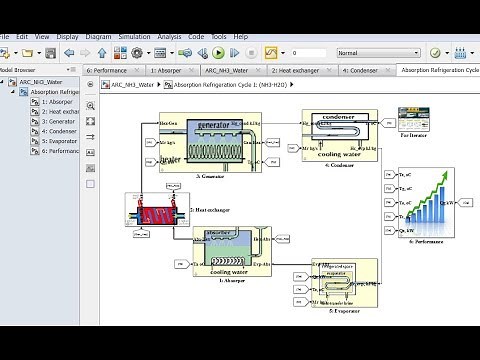The height and width of the screenshot is (360, 480).
Task: Click the Step Back simulation icon
Action: pos(202,53)
